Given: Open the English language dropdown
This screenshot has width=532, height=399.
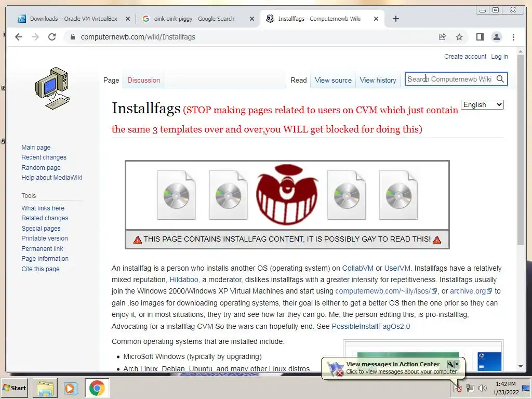Looking at the screenshot, I should coord(482,104).
